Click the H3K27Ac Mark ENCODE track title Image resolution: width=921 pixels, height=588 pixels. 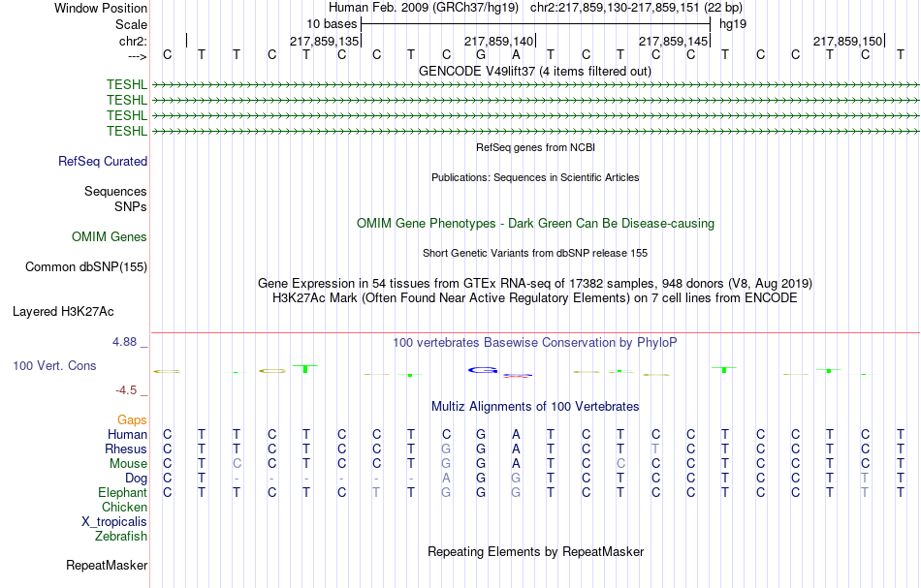pos(535,298)
